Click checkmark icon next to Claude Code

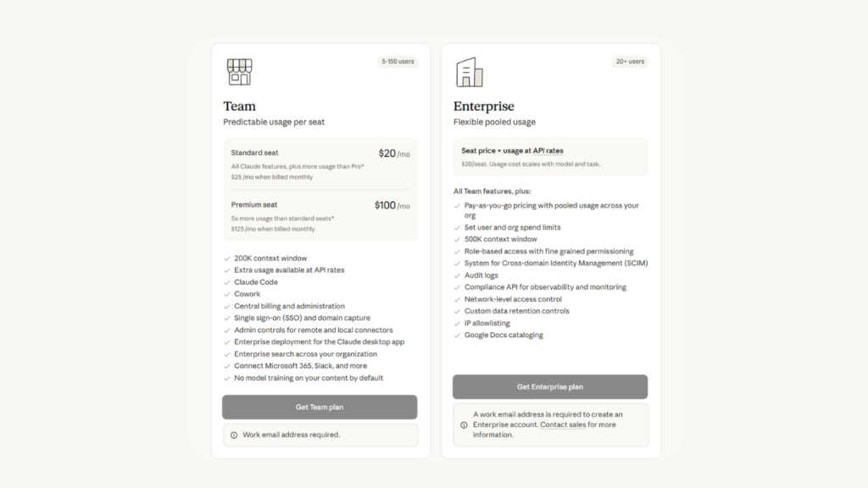click(226, 282)
